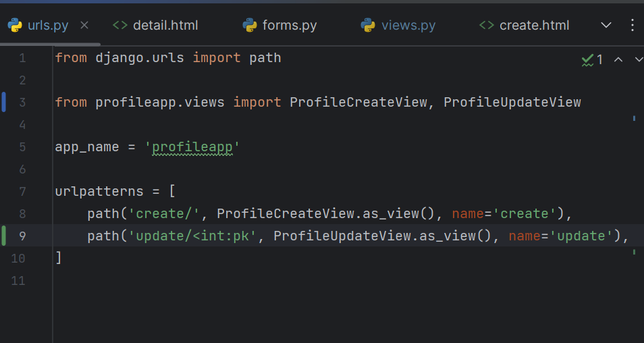The image size is (644, 343).
Task: Click ProfileCreateView in the import statement
Action: [x=358, y=102]
